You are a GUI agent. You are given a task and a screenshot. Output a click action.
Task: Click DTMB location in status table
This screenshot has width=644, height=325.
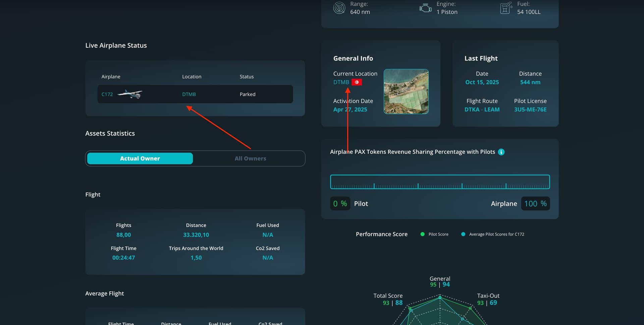coord(189,94)
